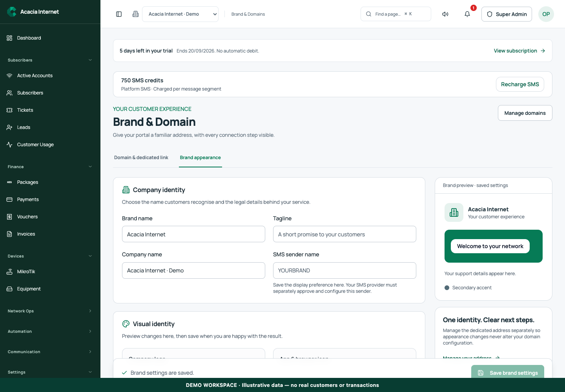Focus the Find a page search box
Image resolution: width=565 pixels, height=392 pixels.
coord(396,14)
